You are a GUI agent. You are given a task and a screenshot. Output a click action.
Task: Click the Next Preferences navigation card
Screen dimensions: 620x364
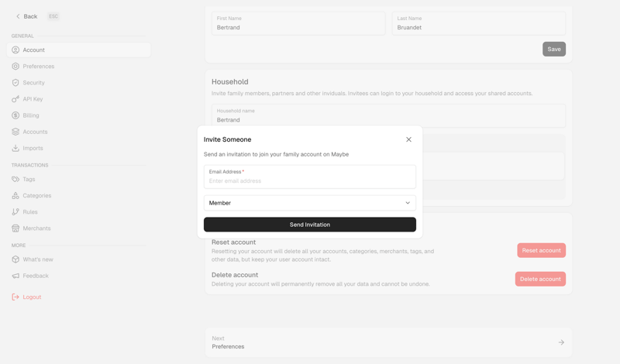(388, 342)
